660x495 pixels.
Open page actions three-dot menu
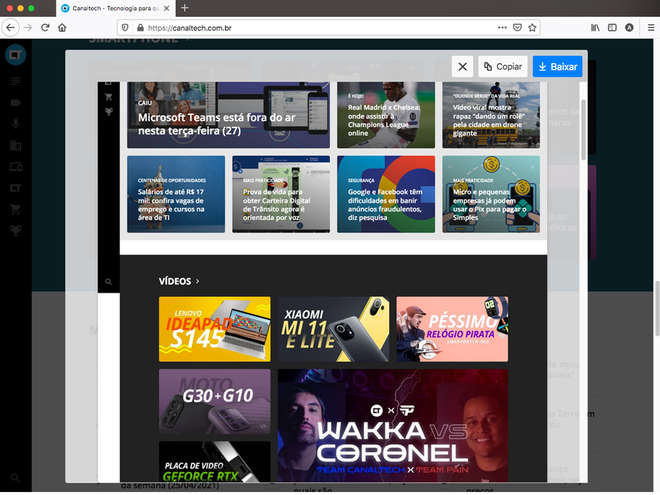pyautogui.click(x=502, y=28)
